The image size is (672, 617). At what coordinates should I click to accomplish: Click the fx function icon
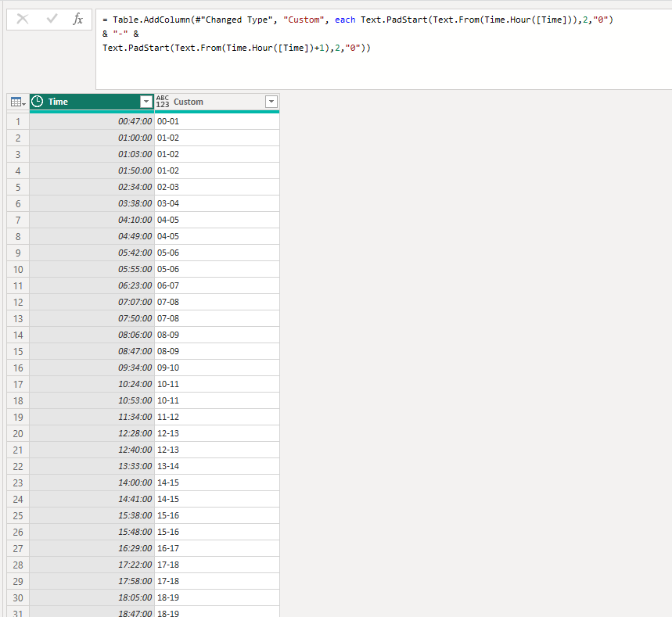pyautogui.click(x=77, y=19)
